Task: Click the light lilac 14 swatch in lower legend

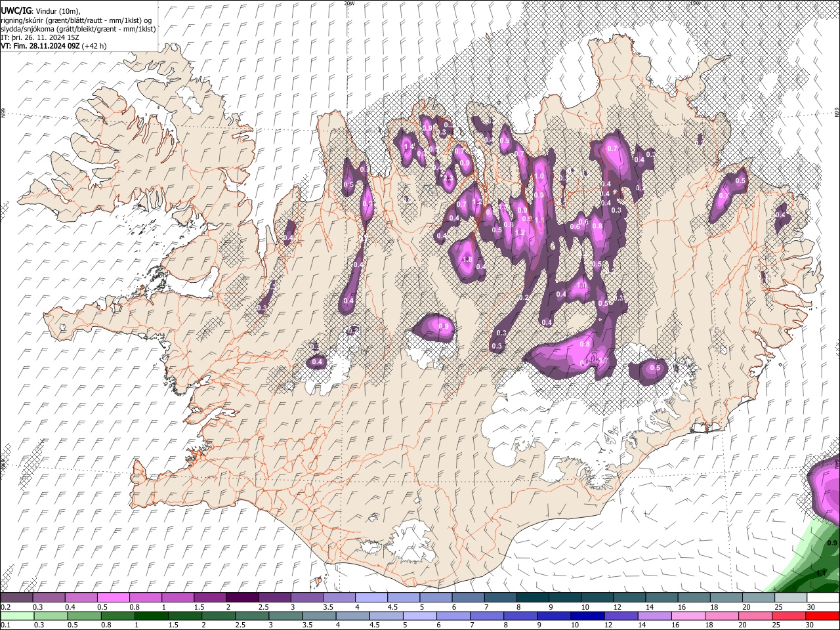Action: pyautogui.click(x=655, y=616)
